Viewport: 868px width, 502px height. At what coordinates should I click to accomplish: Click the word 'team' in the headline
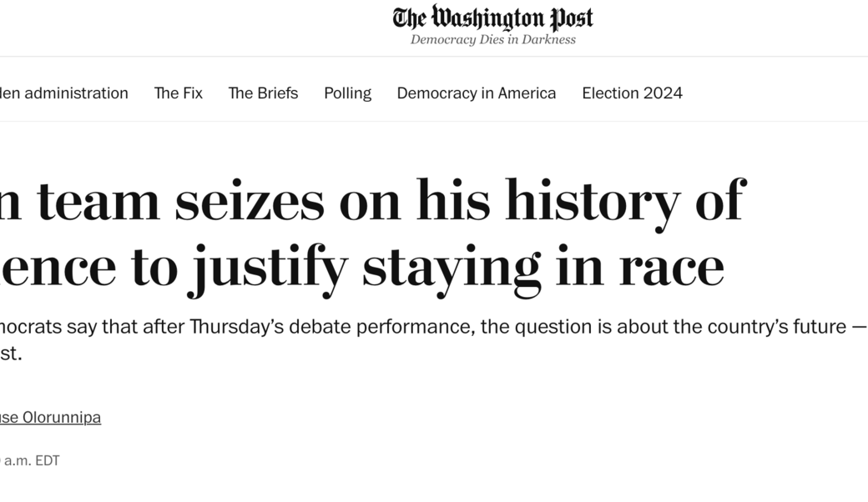[x=98, y=201]
